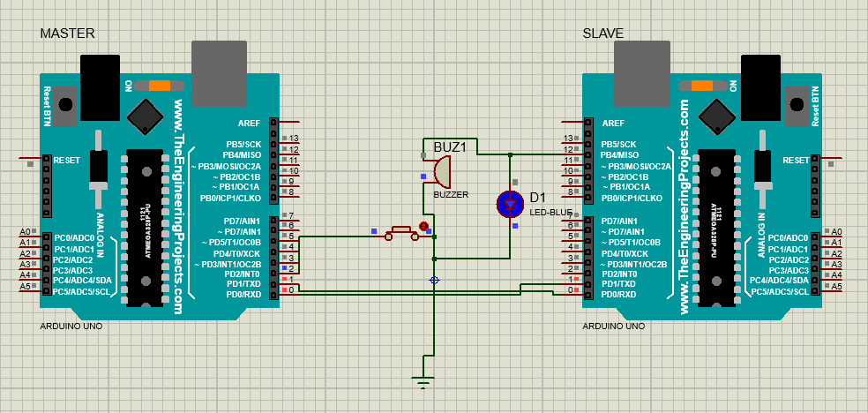Image resolution: width=868 pixels, height=413 pixels.
Task: Click the RESET pin label on master board
Action: 66,160
